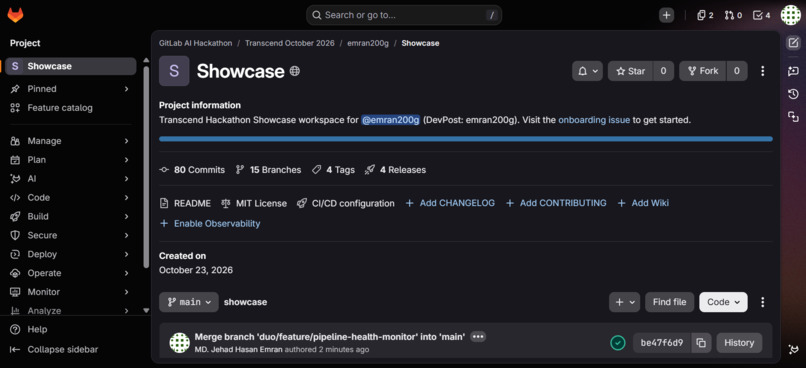Expand the Analyze menu
The height and width of the screenshot is (368, 806).
point(71,310)
